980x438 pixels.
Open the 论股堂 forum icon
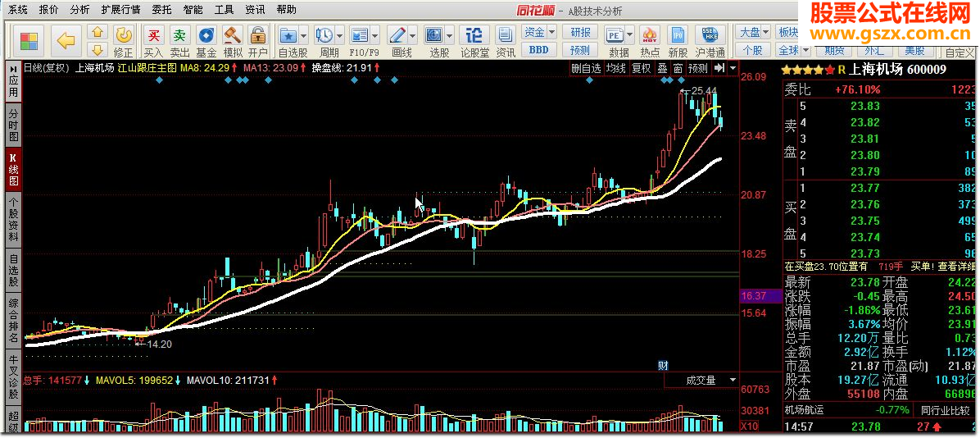(x=474, y=35)
